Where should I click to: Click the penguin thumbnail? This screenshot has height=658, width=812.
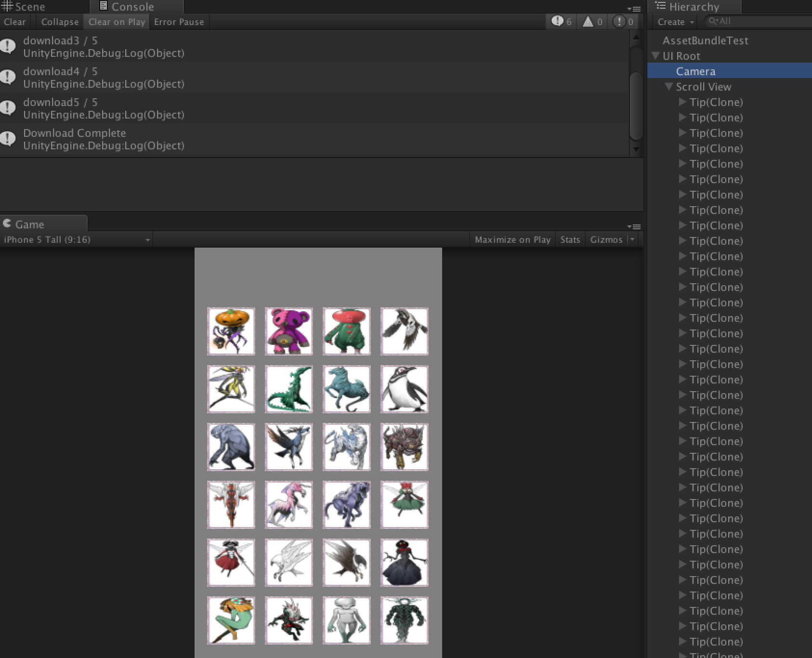click(405, 389)
